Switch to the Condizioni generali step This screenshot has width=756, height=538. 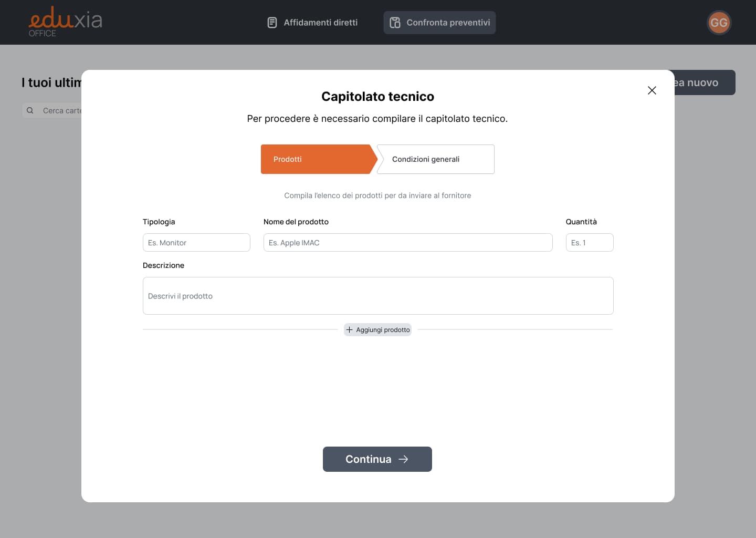click(x=436, y=159)
